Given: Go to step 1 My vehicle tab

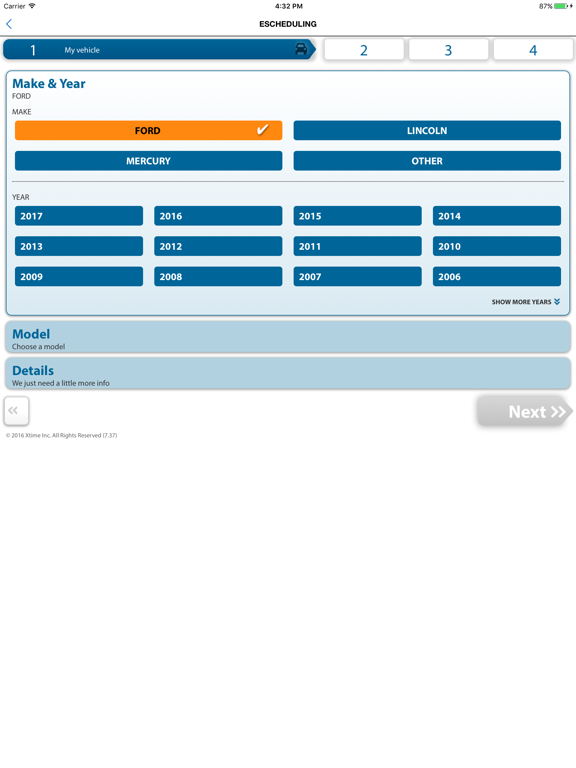Looking at the screenshot, I should pyautogui.click(x=159, y=49).
